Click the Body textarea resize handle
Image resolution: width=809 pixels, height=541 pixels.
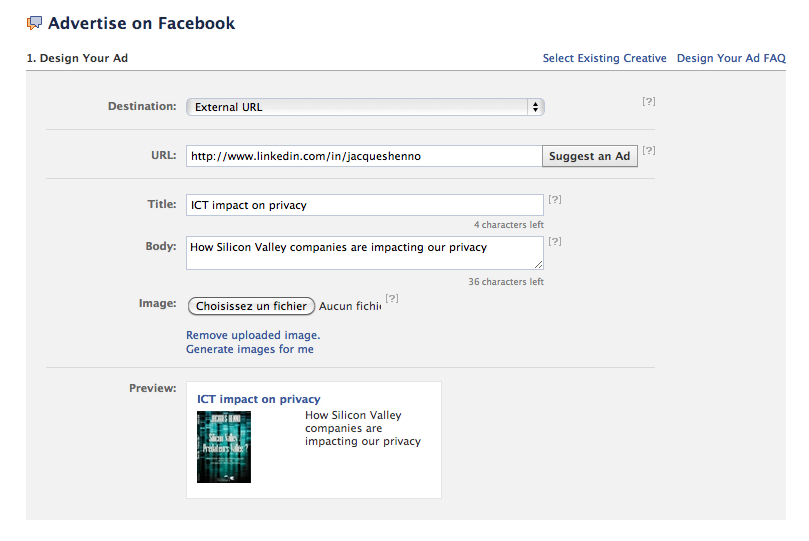pyautogui.click(x=538, y=264)
